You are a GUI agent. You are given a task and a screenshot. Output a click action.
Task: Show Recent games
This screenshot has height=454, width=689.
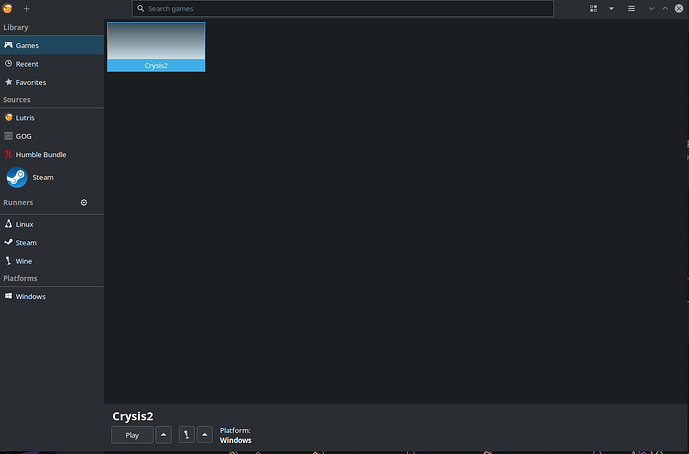point(52,64)
